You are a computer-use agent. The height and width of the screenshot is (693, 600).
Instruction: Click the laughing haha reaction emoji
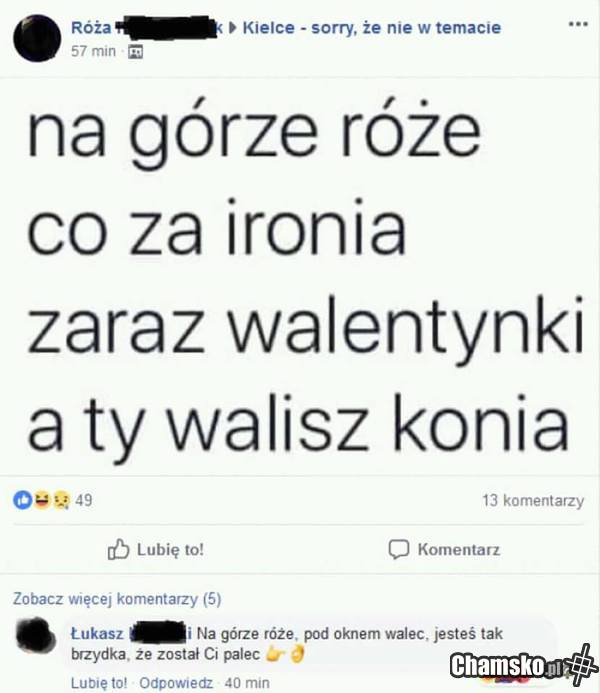pos(42,500)
